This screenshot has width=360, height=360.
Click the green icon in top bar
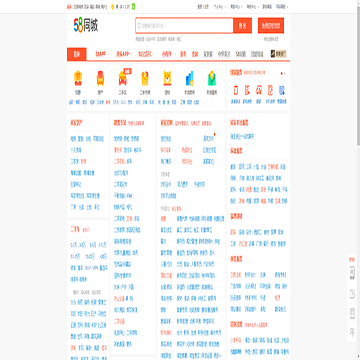[x=133, y=6]
